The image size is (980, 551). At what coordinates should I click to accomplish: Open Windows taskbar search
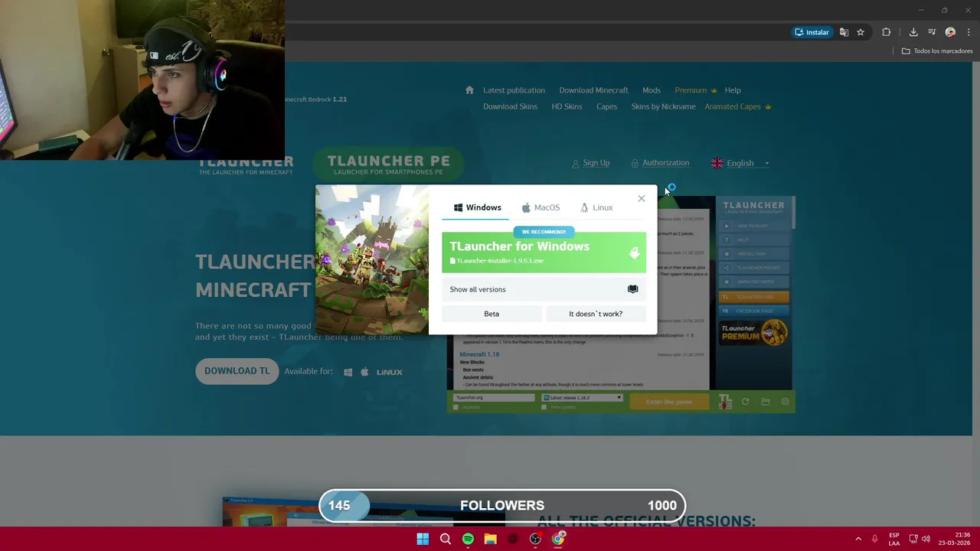(x=445, y=539)
